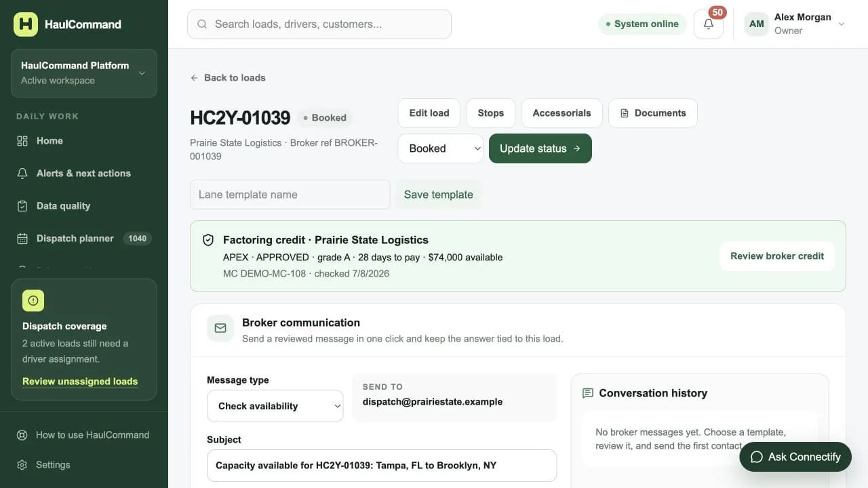This screenshot has width=868, height=488.
Task: Go Back to loads
Action: [228, 78]
